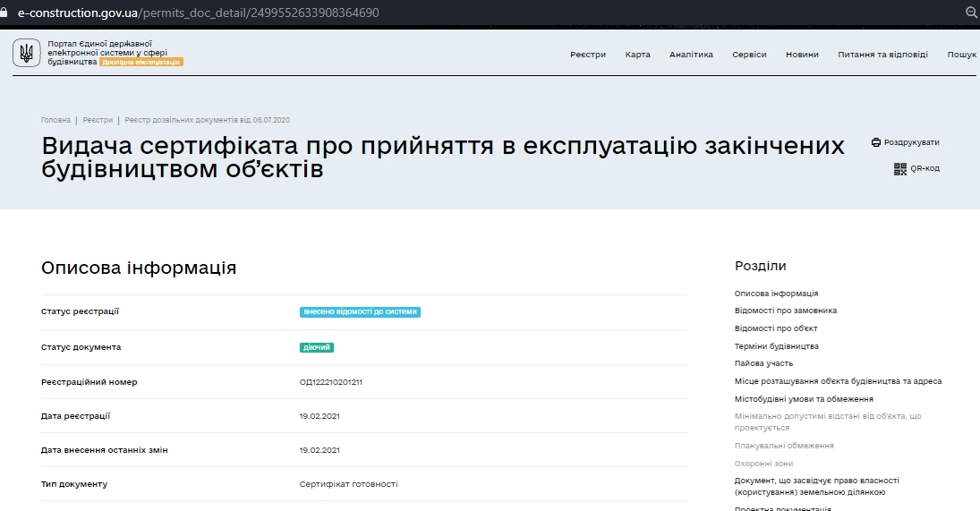980x511 pixels.
Task: Open the Сервіси menu
Action: 749,55
